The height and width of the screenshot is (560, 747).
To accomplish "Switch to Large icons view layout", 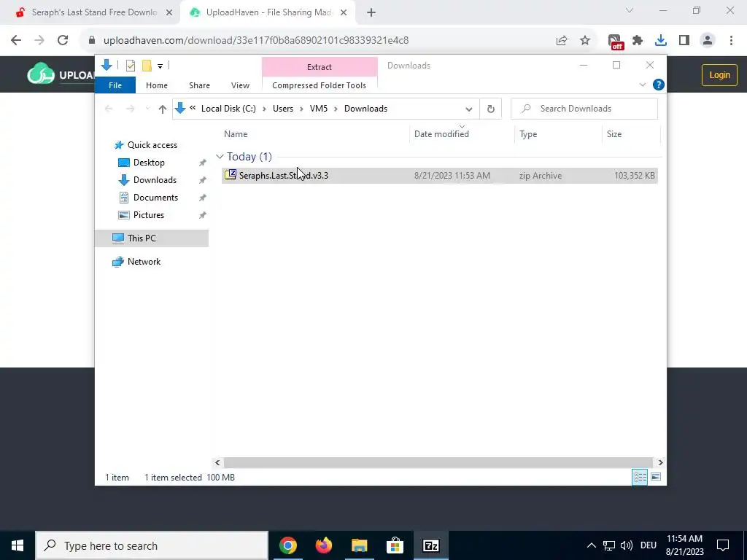I will coord(656,477).
